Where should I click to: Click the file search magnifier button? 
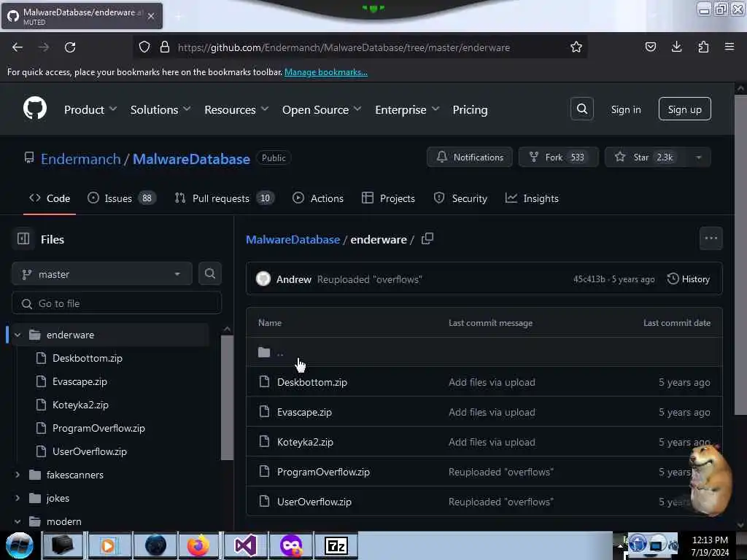click(x=209, y=274)
